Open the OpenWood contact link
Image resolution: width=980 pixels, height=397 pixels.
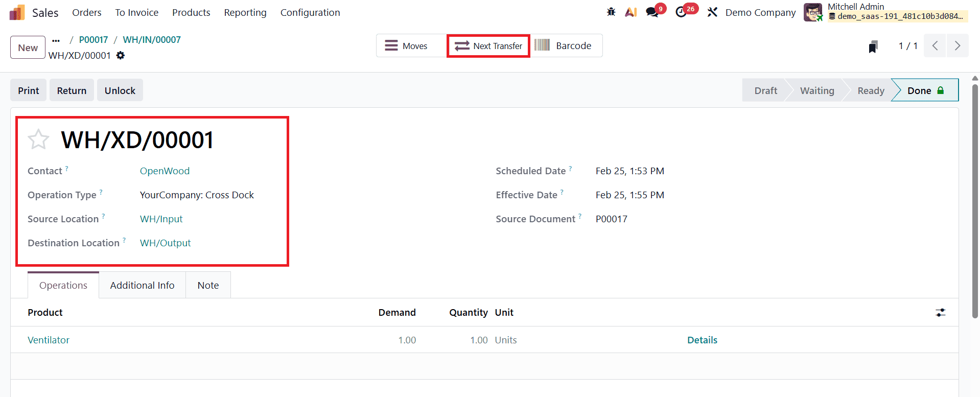click(165, 171)
